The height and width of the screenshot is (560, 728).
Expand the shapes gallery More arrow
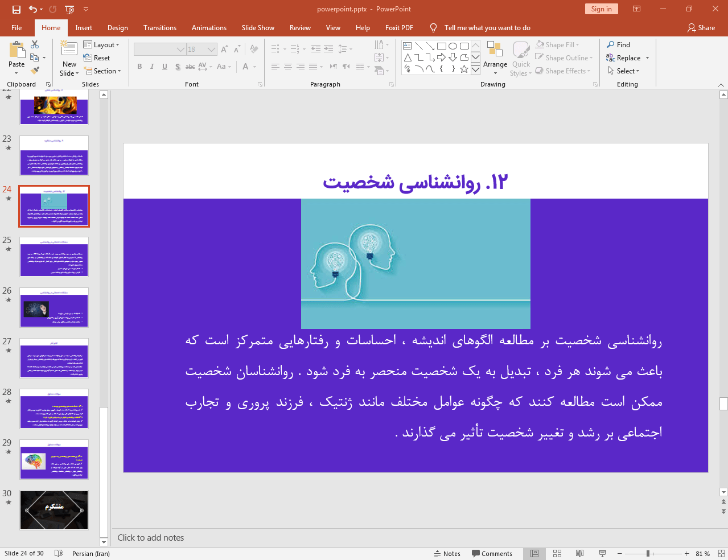coord(475,69)
